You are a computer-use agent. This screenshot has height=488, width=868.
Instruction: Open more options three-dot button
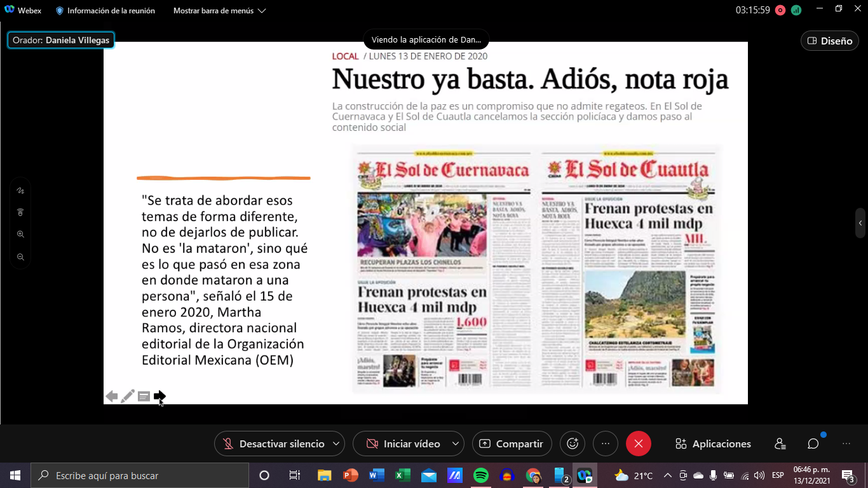(606, 444)
